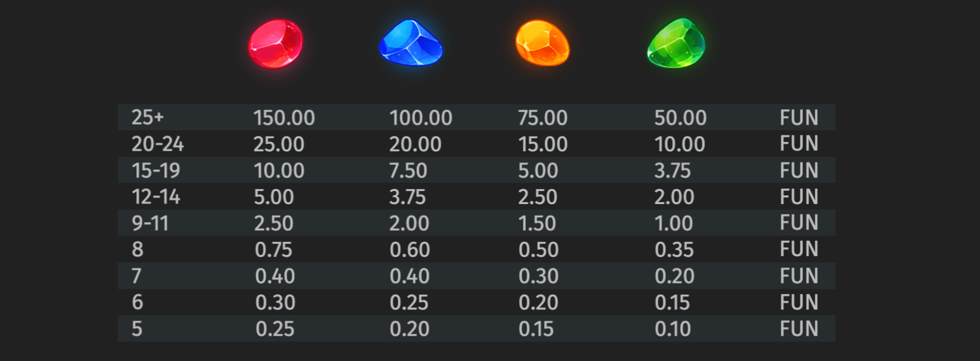
Task: Select the 15-19 cluster row label
Action: click(156, 171)
